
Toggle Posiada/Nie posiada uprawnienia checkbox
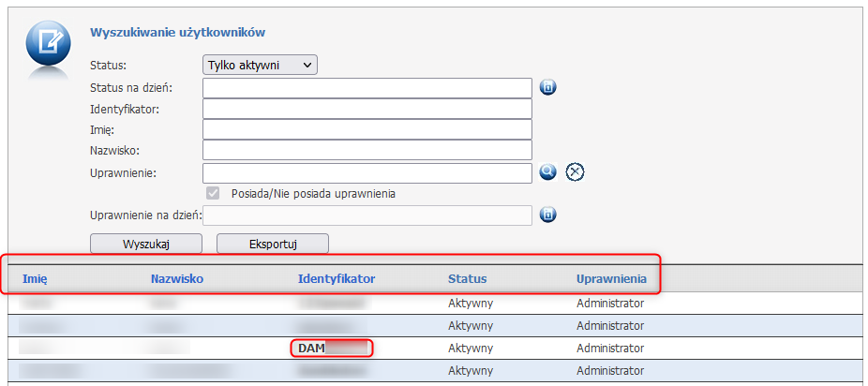coord(213,194)
